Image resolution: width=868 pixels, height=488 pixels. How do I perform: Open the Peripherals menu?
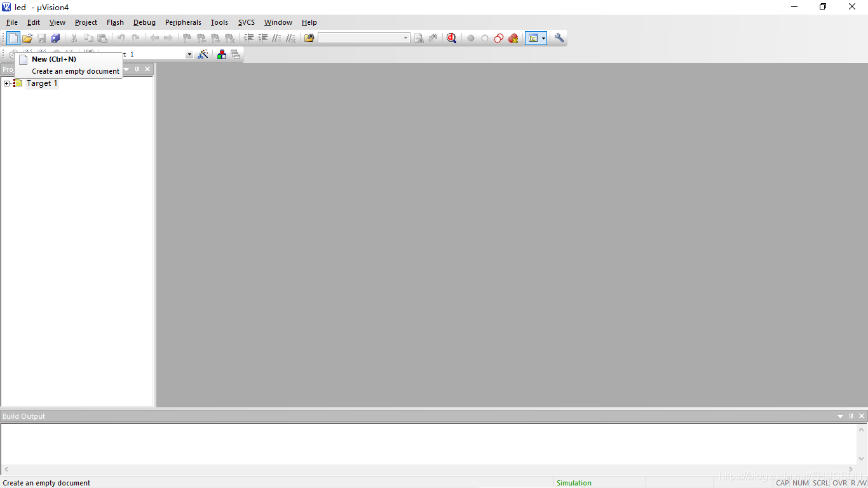point(183,22)
